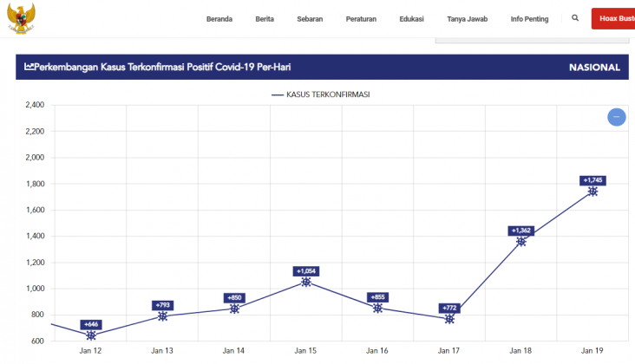Open the Berita menu item
Viewport: 635px width, 364px height.
[265, 19]
